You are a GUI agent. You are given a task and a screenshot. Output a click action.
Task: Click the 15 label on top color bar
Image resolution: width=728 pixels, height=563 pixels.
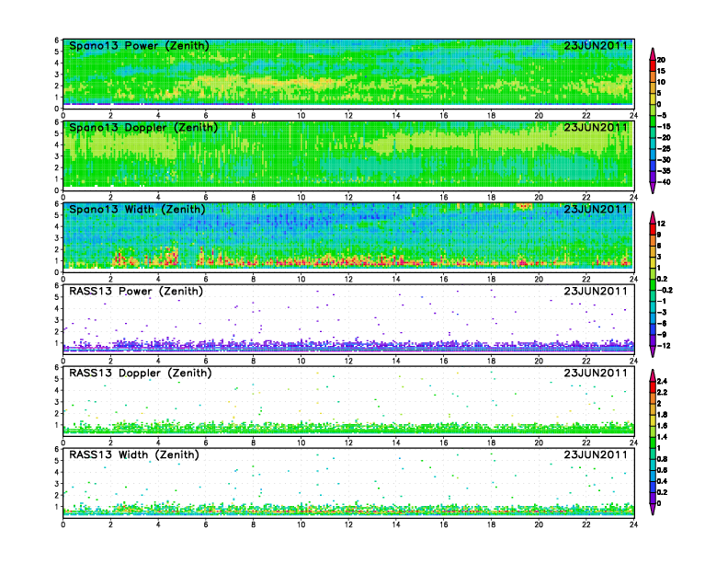coord(661,71)
